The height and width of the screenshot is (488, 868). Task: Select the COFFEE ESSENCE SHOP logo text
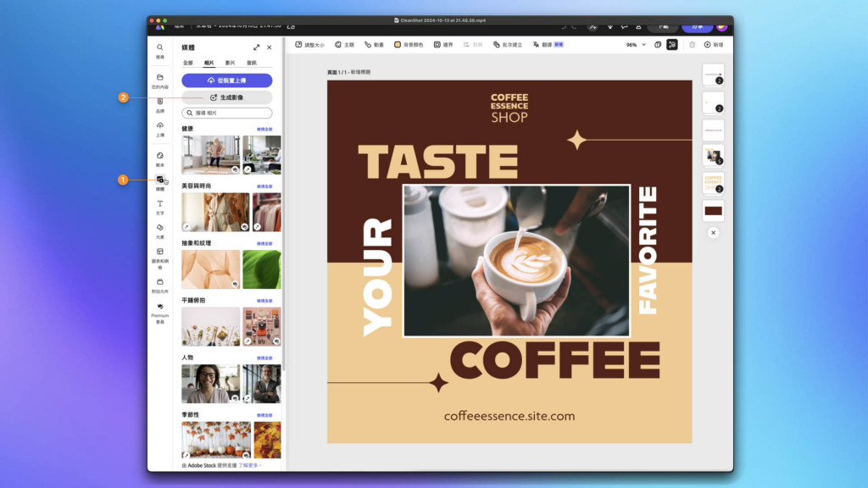[x=509, y=108]
